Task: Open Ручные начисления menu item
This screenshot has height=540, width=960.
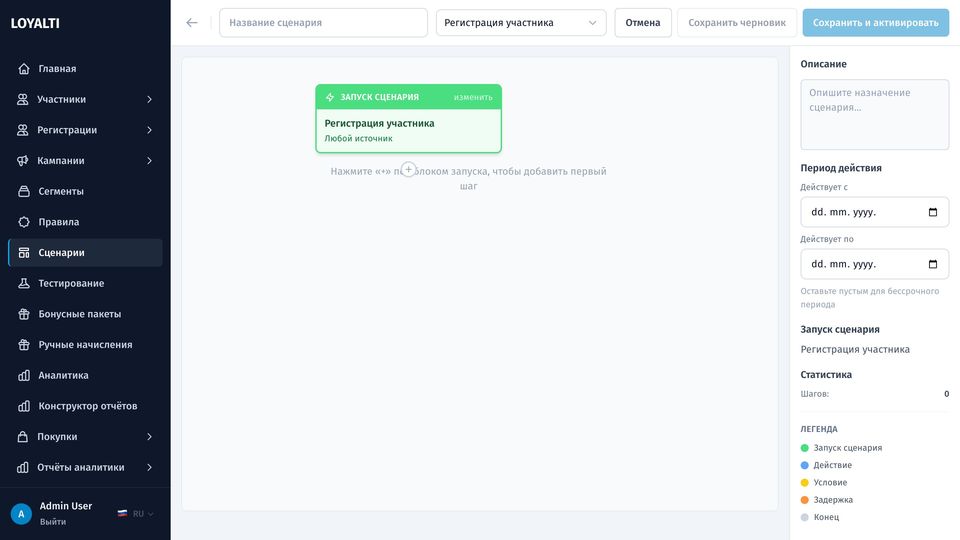Action: [85, 344]
